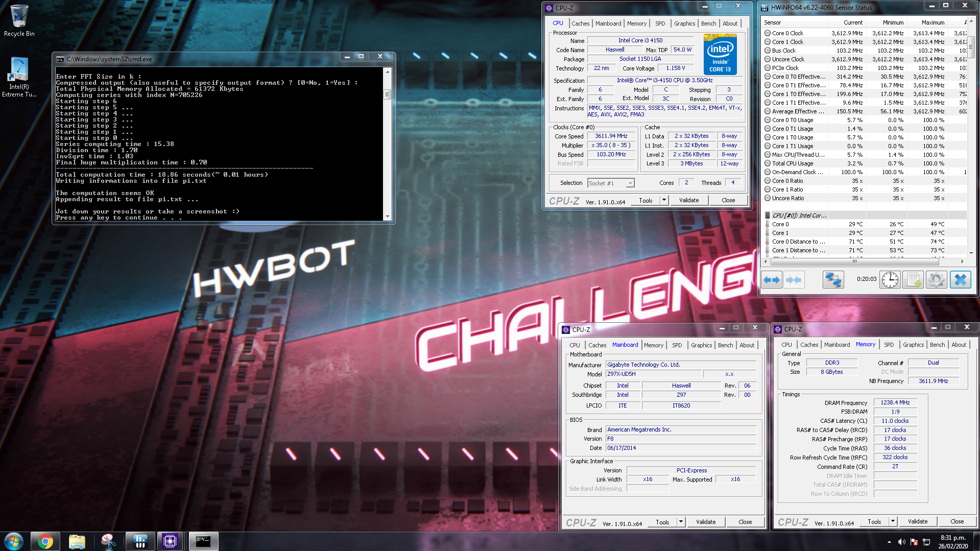This screenshot has height=551, width=980.
Task: Click the Maximum column header in HWiNFO
Action: 926,22
